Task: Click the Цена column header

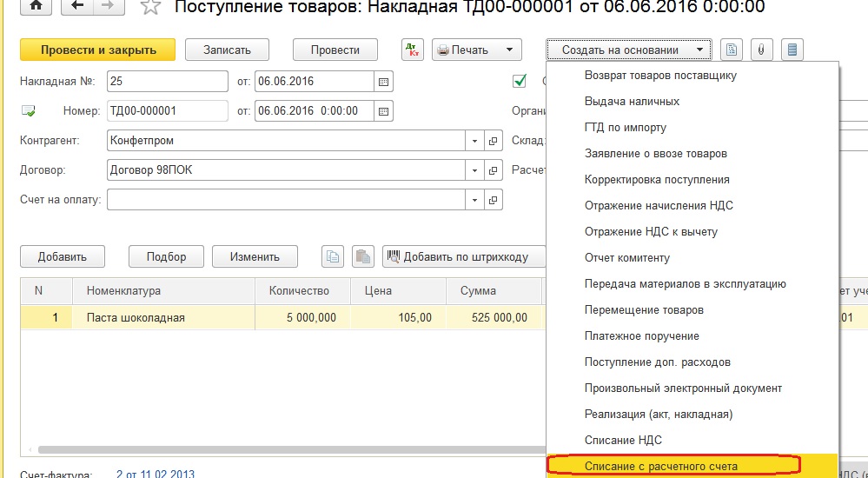Action: [398, 291]
